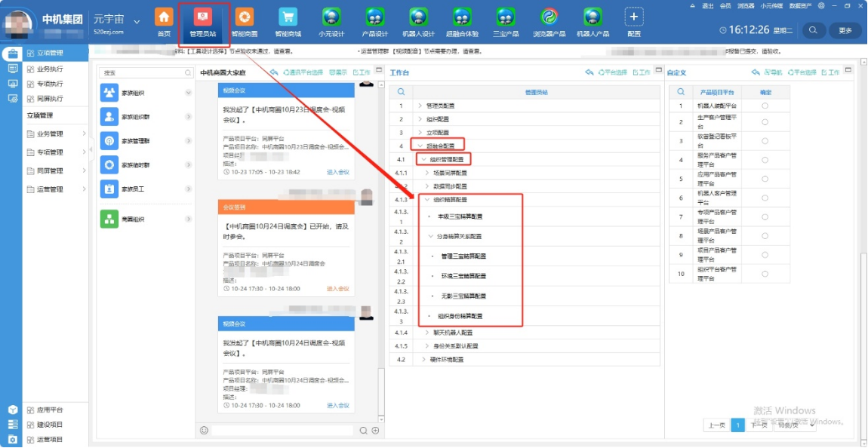Select the radio for 生产客户管理平台
Screen dimensions: 868x448
coord(765,122)
